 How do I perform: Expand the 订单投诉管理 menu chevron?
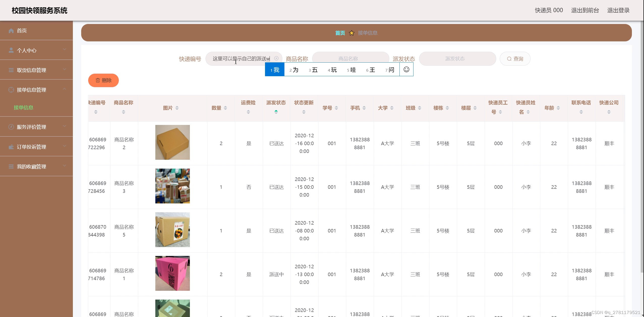click(65, 146)
